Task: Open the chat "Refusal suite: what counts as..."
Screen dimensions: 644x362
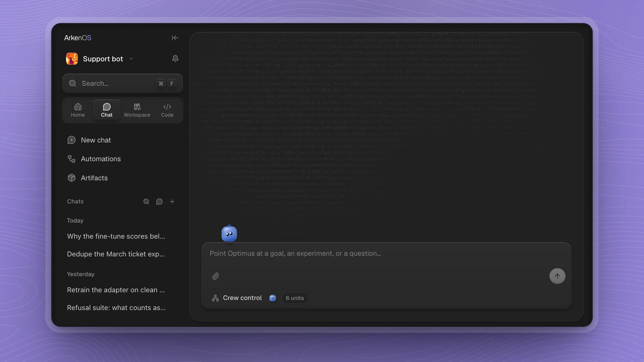Action: point(116,308)
